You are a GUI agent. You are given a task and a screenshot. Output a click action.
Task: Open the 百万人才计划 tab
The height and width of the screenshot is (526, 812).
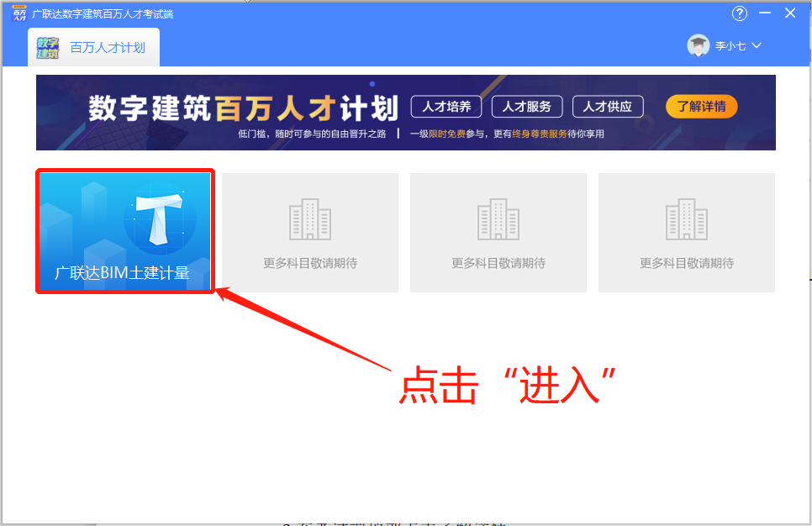94,48
